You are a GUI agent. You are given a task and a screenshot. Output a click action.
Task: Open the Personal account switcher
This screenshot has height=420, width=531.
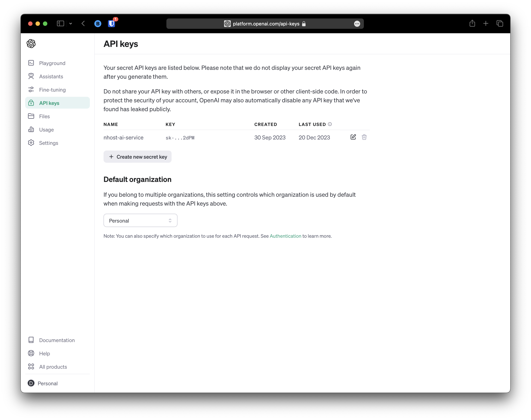[47, 383]
